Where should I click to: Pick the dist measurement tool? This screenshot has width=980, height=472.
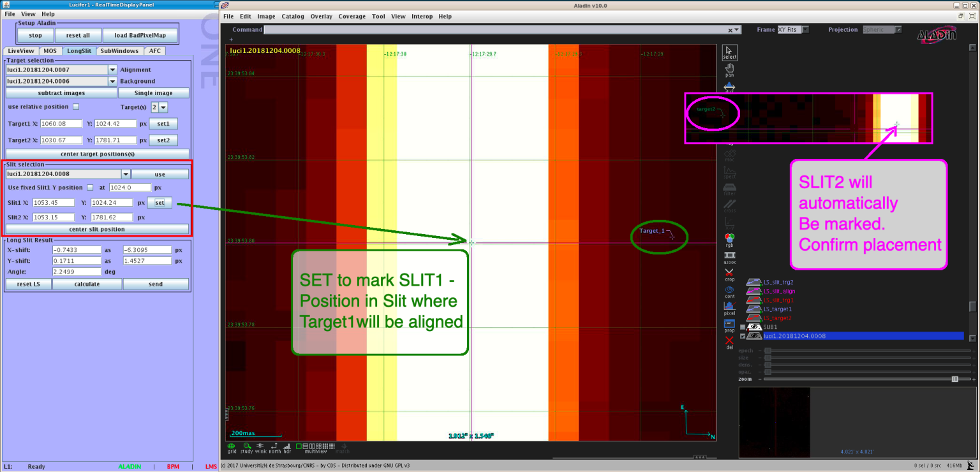pyautogui.click(x=729, y=87)
